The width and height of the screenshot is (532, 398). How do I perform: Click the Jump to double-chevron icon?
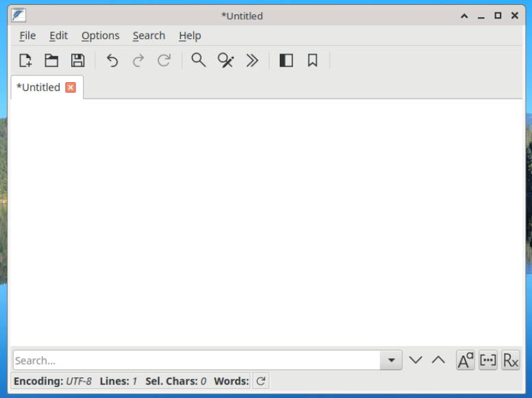click(252, 61)
